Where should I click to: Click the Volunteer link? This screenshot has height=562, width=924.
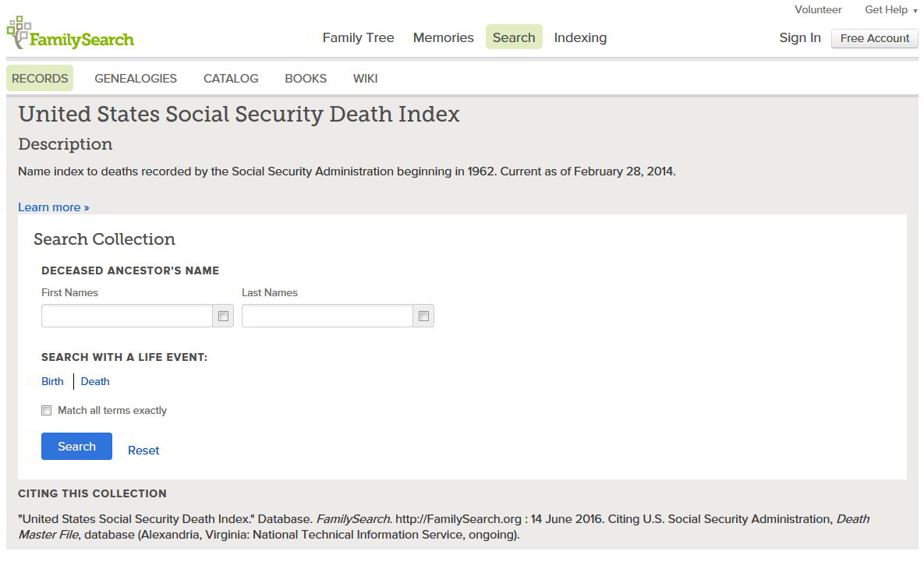point(818,10)
